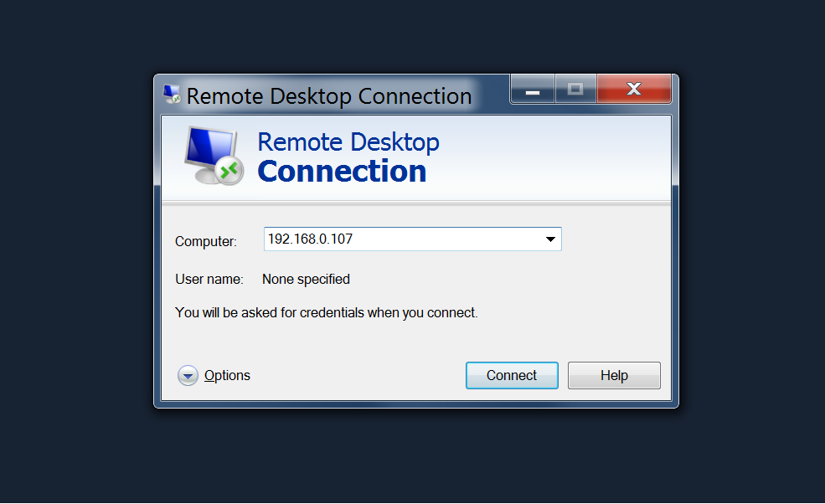This screenshot has height=504, width=825.
Task: Click the small Remote Desktop title bar icon
Action: [172, 95]
